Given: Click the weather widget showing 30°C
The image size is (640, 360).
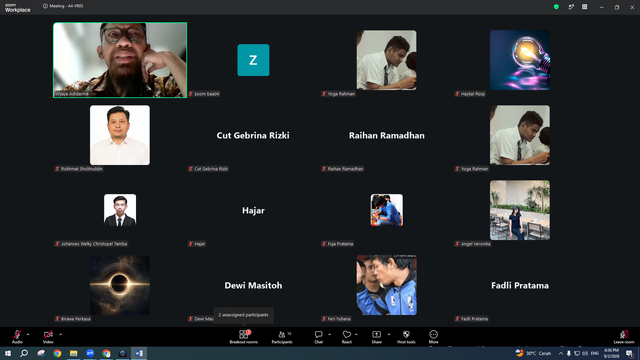Looking at the screenshot, I should pyautogui.click(x=533, y=353).
